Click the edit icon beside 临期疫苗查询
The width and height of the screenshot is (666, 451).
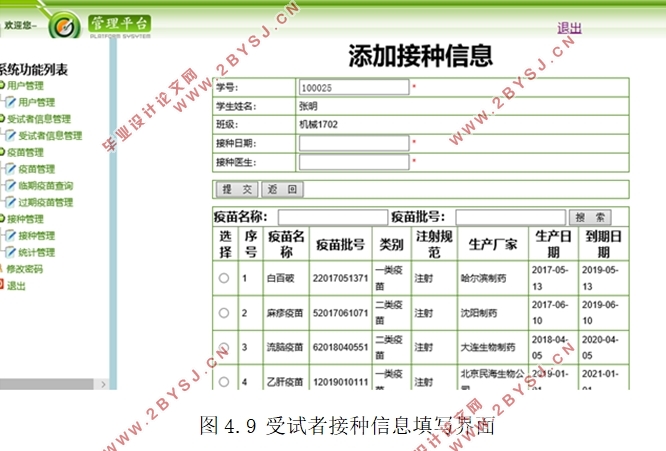pos(10,186)
